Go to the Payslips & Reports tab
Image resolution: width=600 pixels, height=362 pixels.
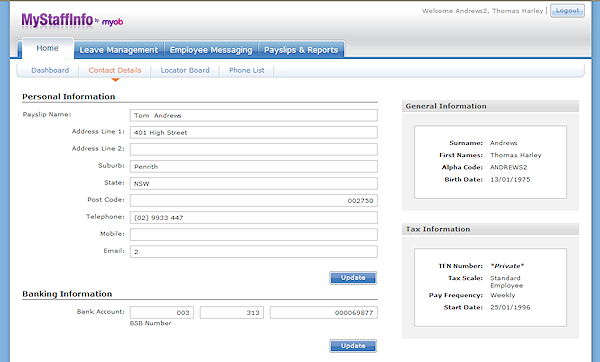(301, 50)
